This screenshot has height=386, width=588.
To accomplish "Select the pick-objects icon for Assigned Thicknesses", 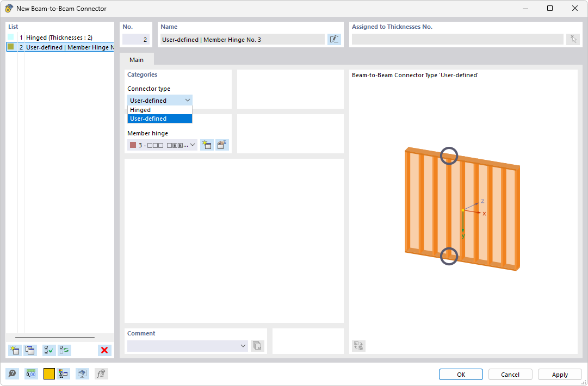I will (x=573, y=39).
